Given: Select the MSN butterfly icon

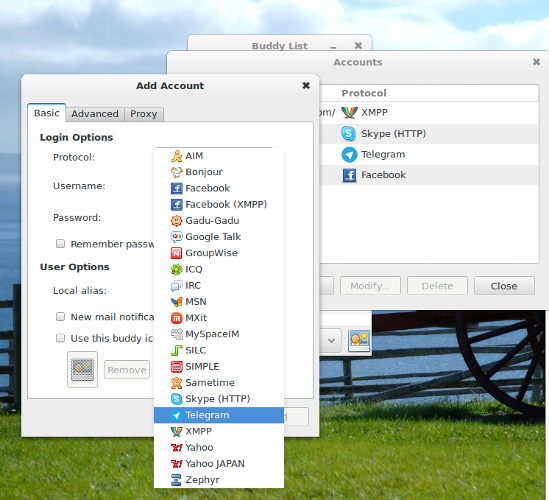Looking at the screenshot, I should (176, 301).
